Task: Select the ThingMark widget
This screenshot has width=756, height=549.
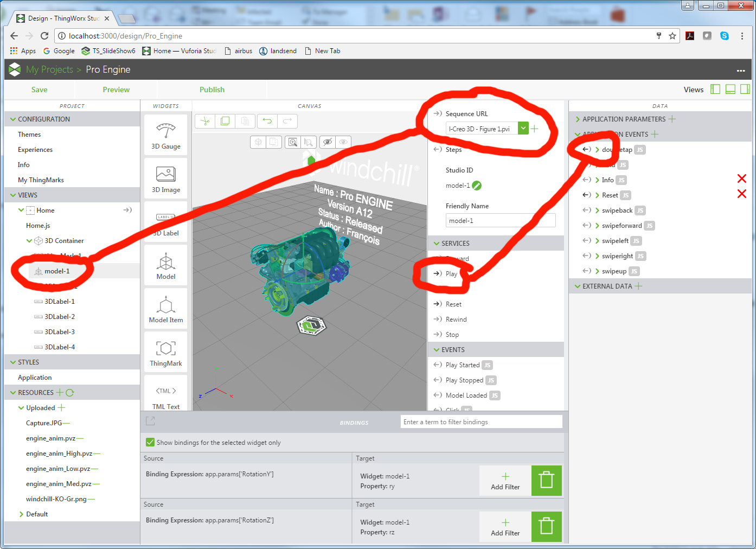Action: tap(166, 352)
